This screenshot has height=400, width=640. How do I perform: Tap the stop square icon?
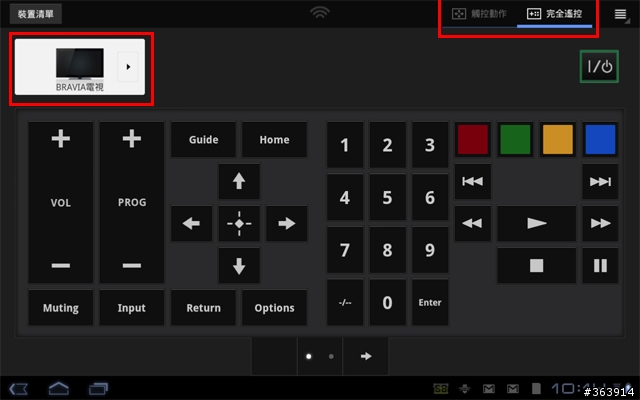click(x=536, y=265)
